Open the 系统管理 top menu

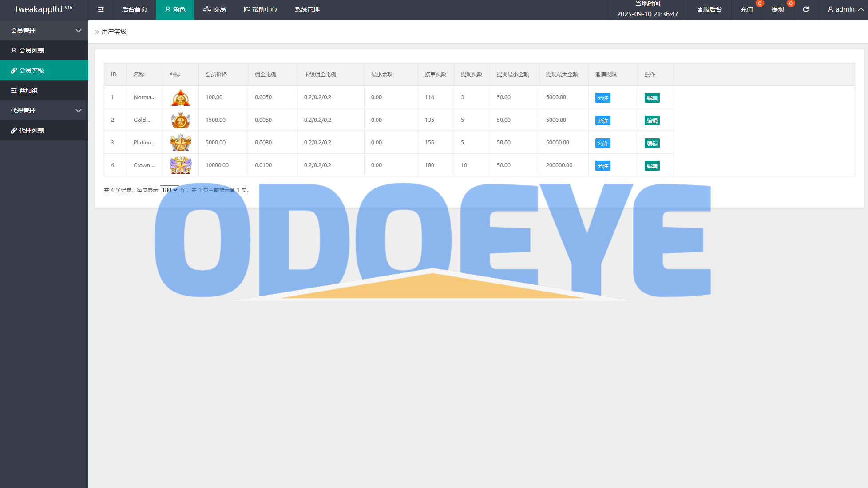tap(307, 9)
